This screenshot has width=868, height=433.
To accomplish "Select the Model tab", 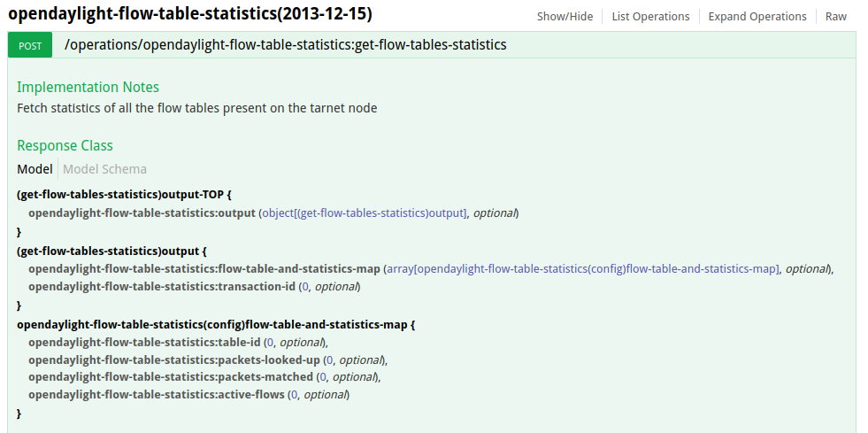I will click(35, 169).
